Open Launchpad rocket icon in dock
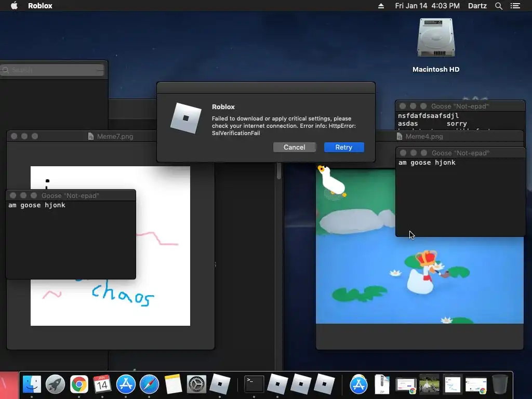 tap(55, 384)
